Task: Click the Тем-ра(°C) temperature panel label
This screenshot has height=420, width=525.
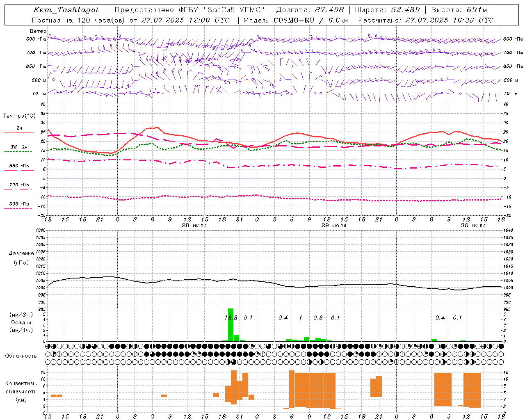Action: [19, 116]
